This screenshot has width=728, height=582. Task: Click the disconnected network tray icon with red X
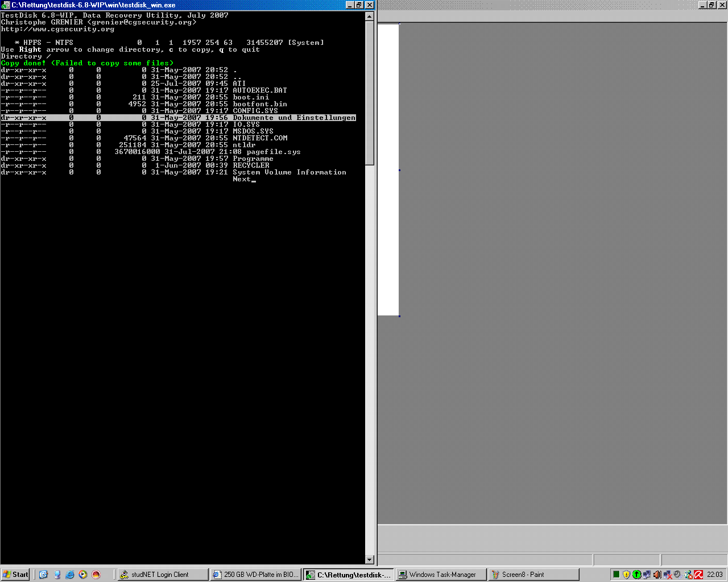[667, 575]
